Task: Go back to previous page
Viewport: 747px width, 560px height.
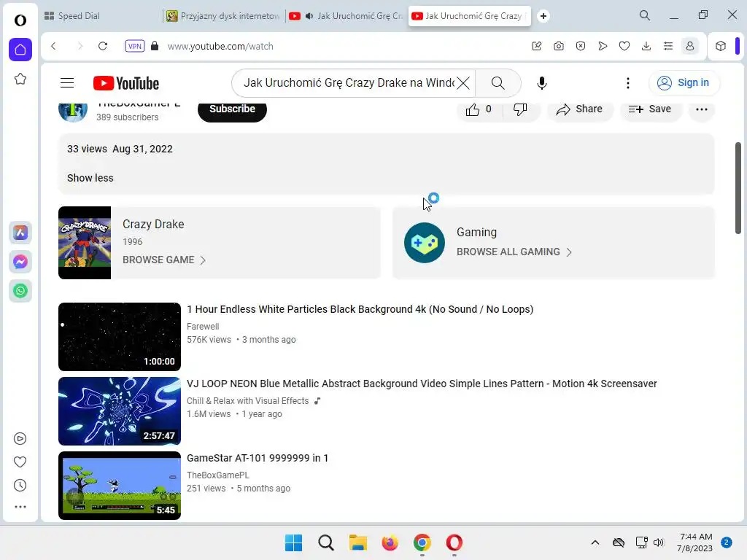Action: [x=53, y=46]
